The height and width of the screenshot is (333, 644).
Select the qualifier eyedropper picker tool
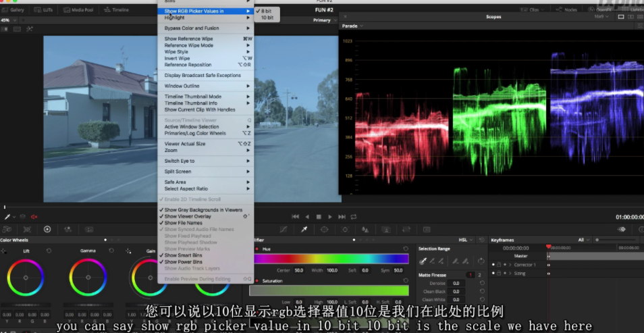[x=423, y=261]
